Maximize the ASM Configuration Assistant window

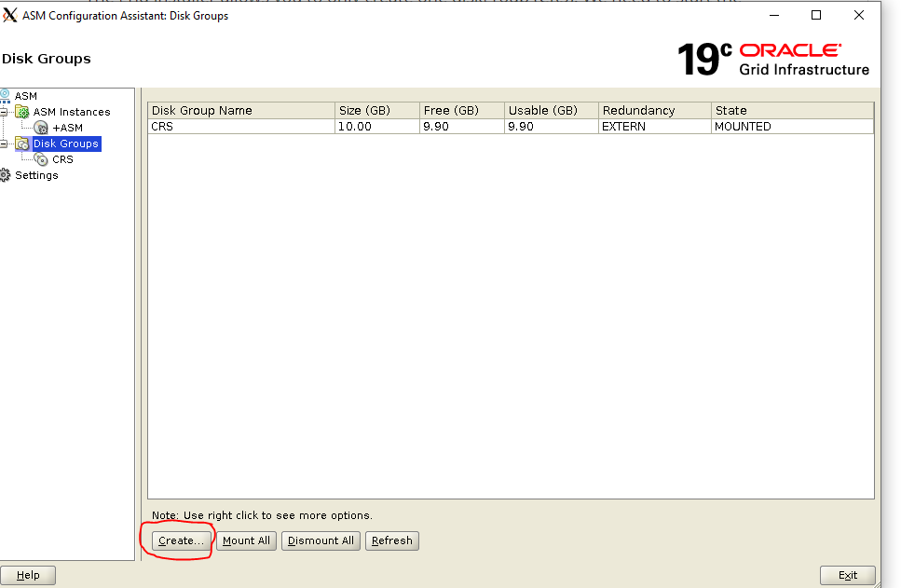point(816,16)
